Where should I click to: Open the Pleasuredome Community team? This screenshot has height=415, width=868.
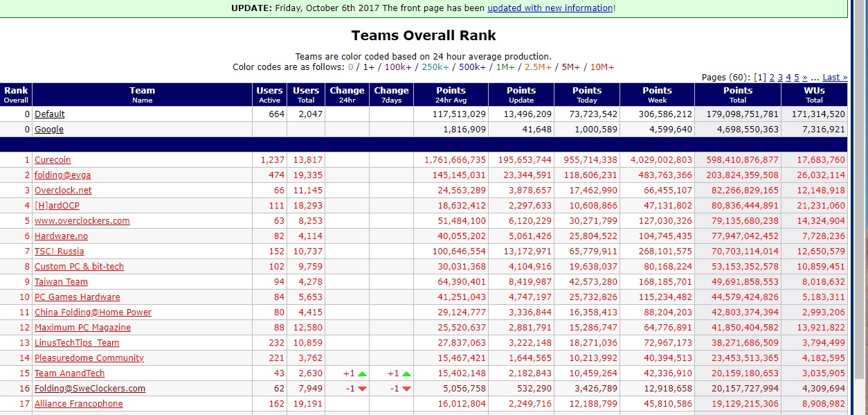pyautogui.click(x=89, y=358)
